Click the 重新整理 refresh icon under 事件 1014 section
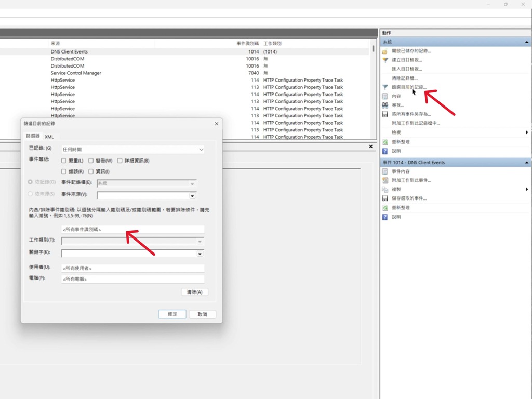This screenshot has width=532, height=399. point(385,208)
